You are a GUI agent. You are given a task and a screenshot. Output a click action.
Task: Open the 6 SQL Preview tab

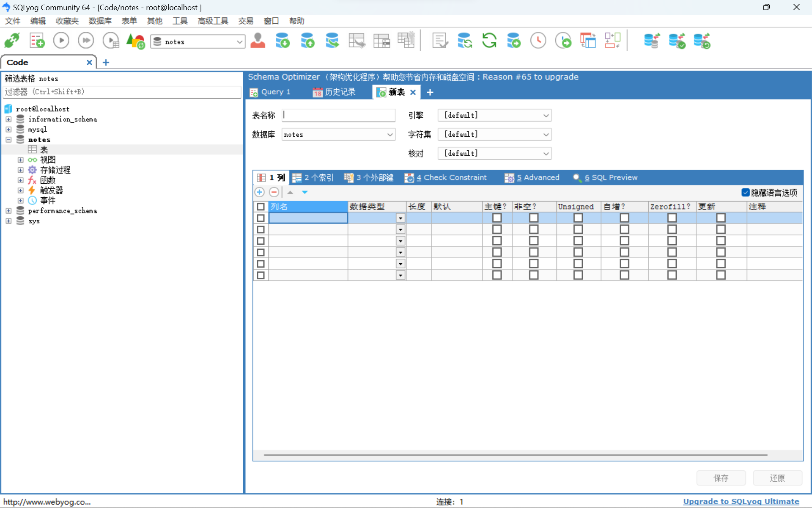pyautogui.click(x=606, y=178)
